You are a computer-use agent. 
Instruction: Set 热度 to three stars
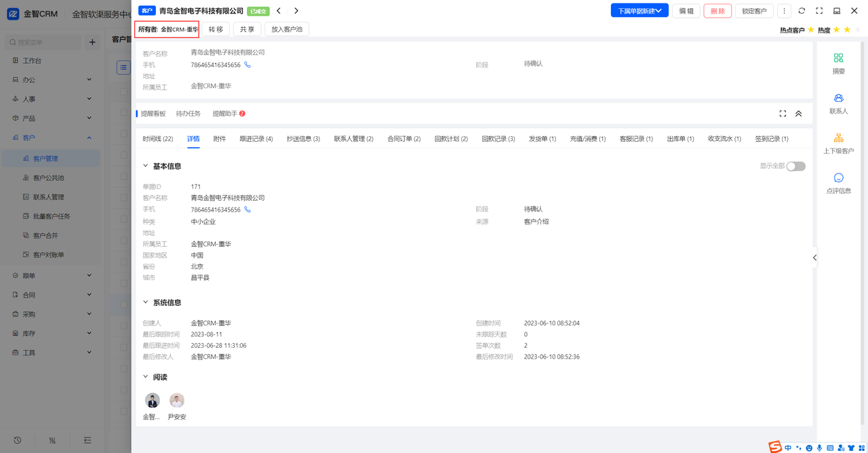(x=857, y=30)
